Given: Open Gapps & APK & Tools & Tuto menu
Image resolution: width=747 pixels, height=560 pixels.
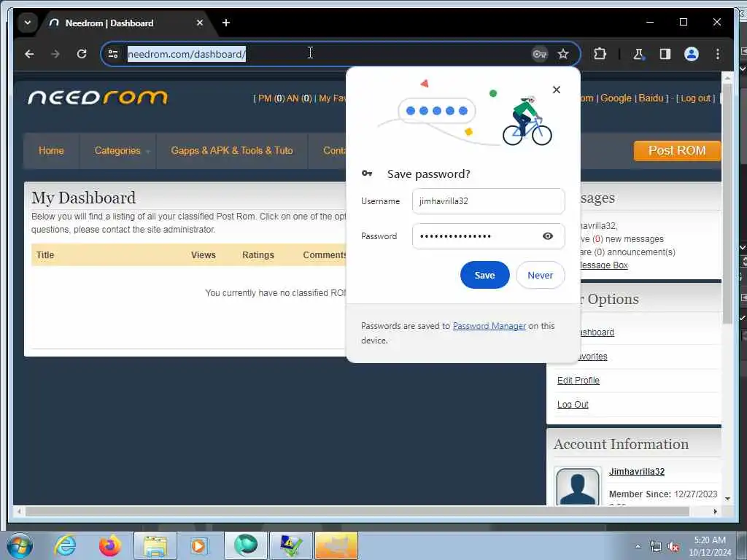Looking at the screenshot, I should point(232,150).
